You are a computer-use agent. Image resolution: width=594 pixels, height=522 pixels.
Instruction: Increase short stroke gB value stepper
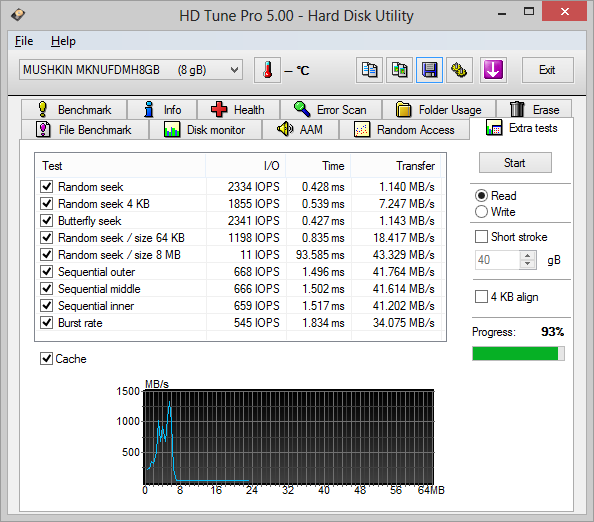[x=527, y=256]
